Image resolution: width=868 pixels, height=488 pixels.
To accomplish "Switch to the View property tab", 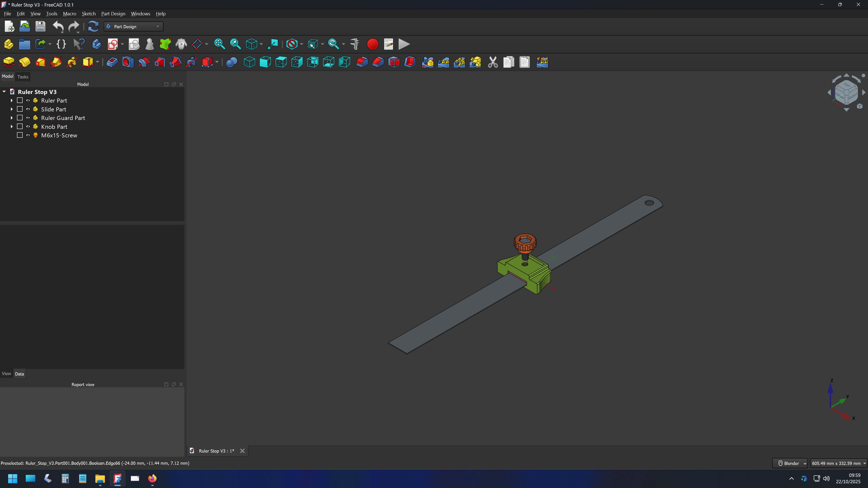I will [x=6, y=373].
